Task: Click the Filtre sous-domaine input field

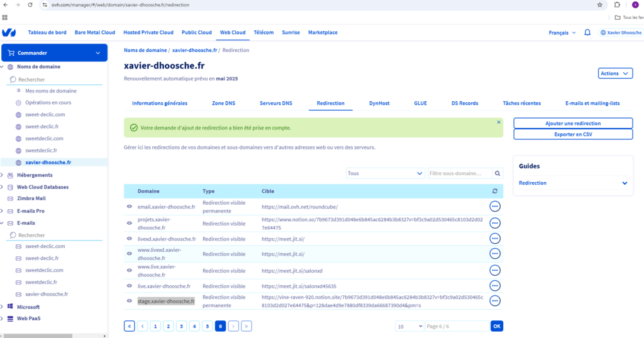Action: tap(458, 173)
